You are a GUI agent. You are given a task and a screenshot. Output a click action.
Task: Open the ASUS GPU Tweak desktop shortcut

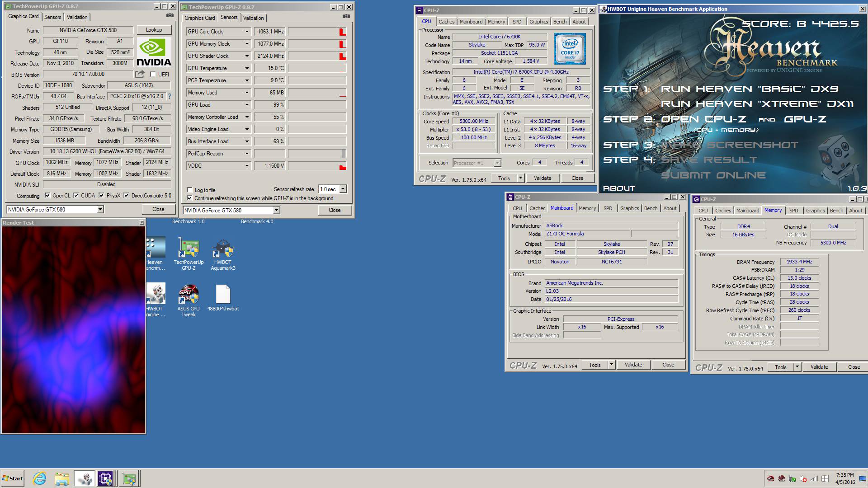[x=189, y=300]
